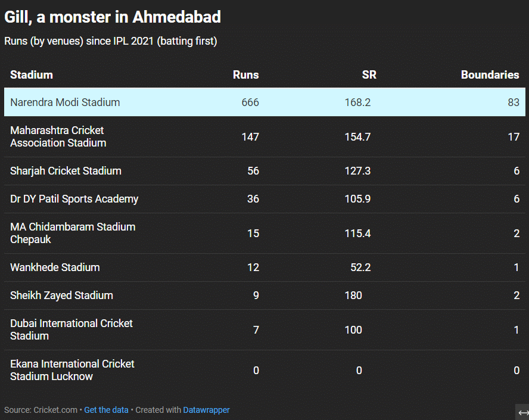Click the Dr DY Patil Sports Academy entry
This screenshot has width=529, height=420.
(74, 199)
